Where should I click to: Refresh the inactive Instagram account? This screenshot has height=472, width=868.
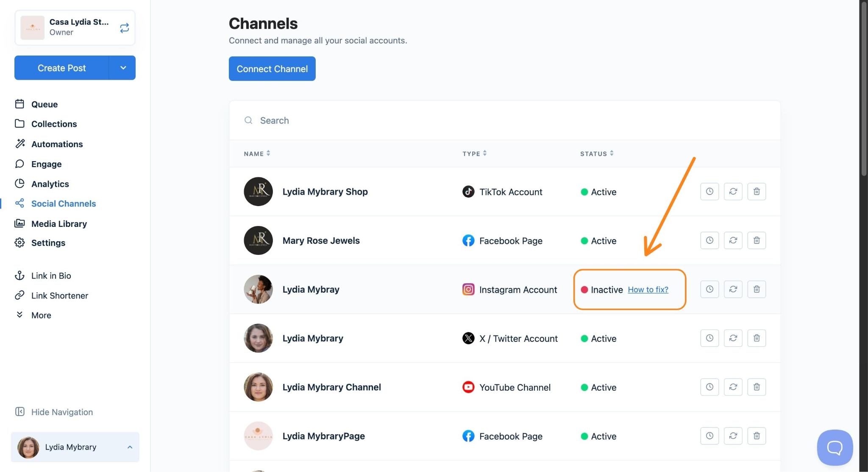[x=733, y=289]
